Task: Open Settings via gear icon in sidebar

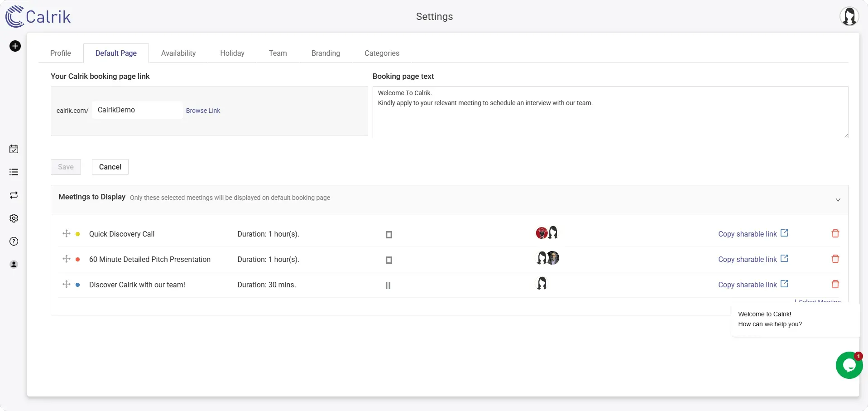Action: [x=14, y=218]
